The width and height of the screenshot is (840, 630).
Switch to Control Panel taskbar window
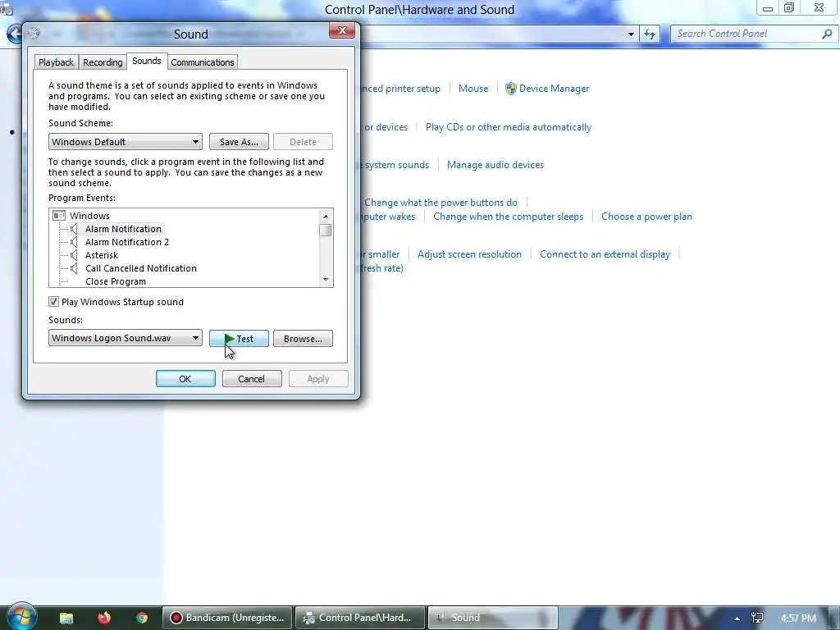pyautogui.click(x=360, y=618)
